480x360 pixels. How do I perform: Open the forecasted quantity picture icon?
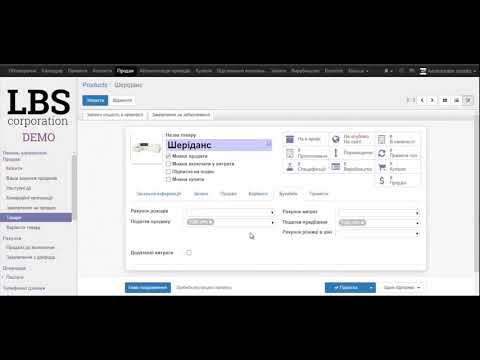290,153
